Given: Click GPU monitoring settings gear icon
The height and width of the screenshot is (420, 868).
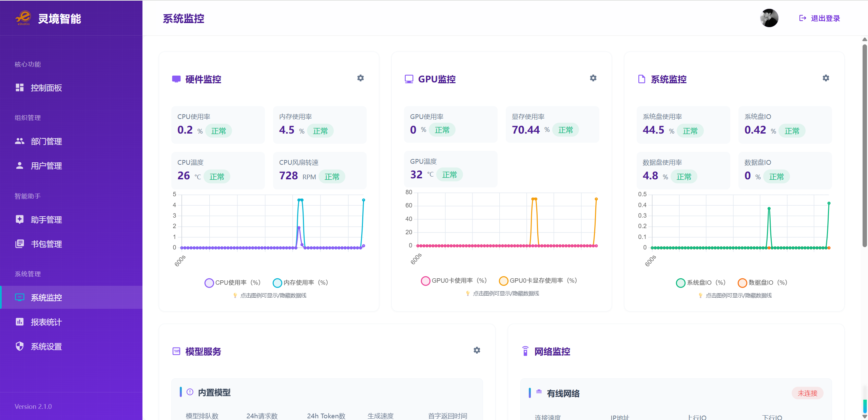Looking at the screenshot, I should coord(593,78).
